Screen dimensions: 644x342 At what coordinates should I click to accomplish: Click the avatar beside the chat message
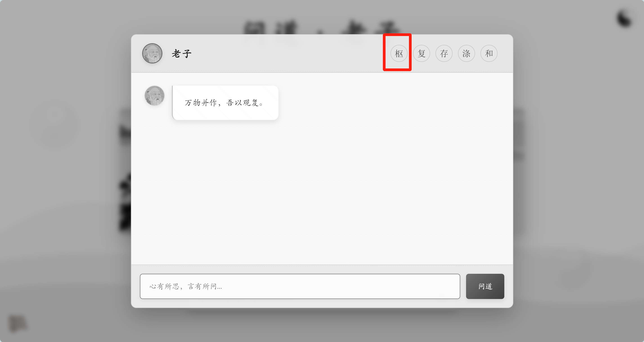pos(155,95)
